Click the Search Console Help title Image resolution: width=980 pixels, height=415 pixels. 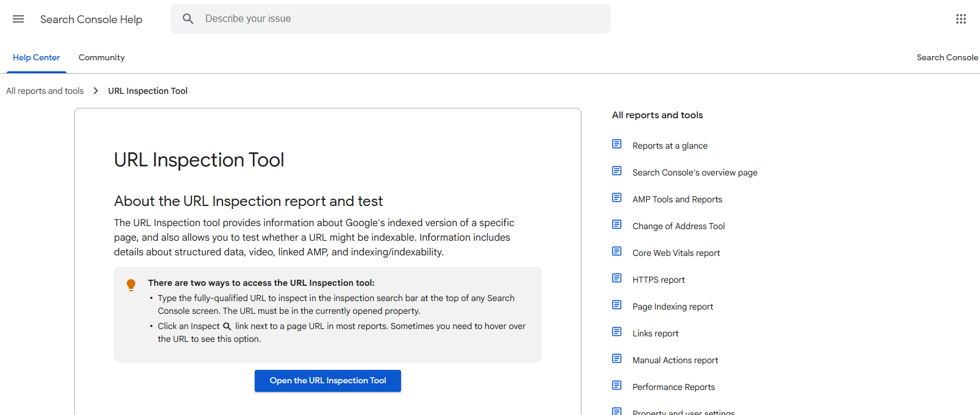(x=91, y=20)
